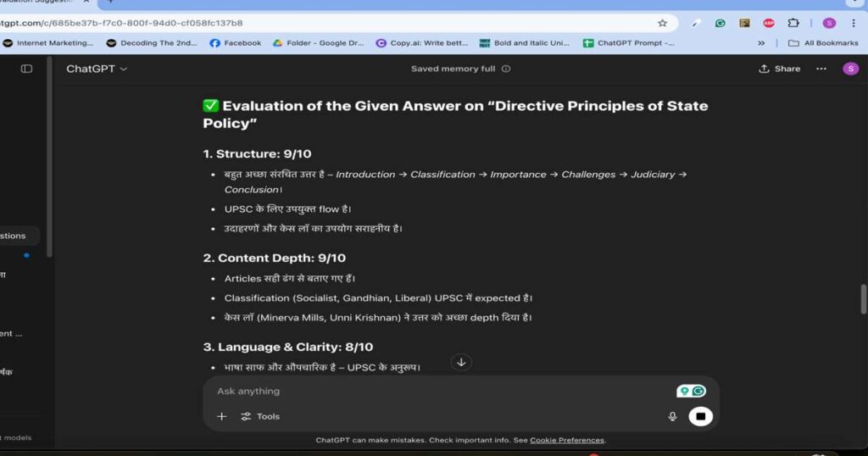
Task: Click the browser address bar URL
Action: tap(122, 23)
